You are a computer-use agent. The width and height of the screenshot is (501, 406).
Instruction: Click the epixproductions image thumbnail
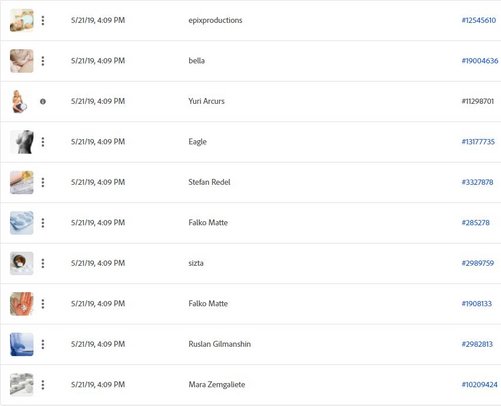pos(22,20)
